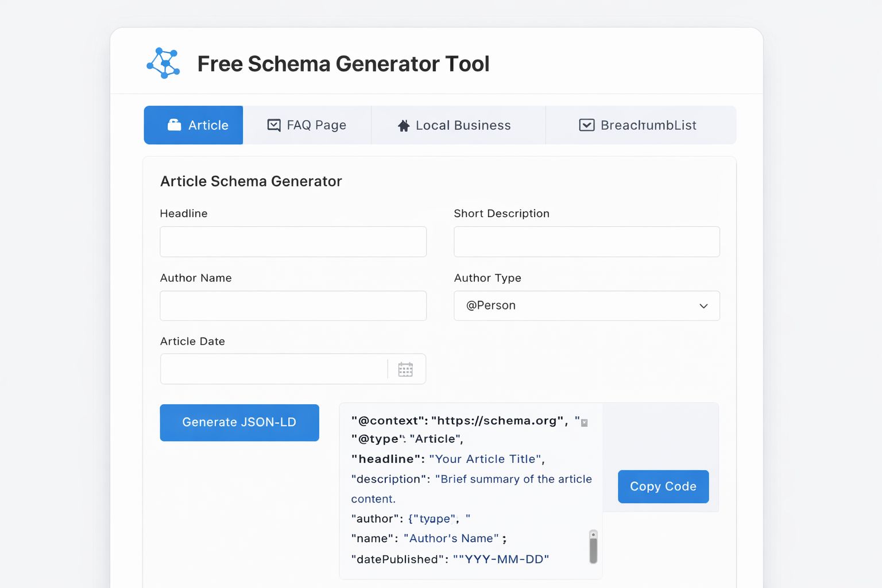This screenshot has width=882, height=588.
Task: Open the calendar date picker icon
Action: pyautogui.click(x=405, y=369)
